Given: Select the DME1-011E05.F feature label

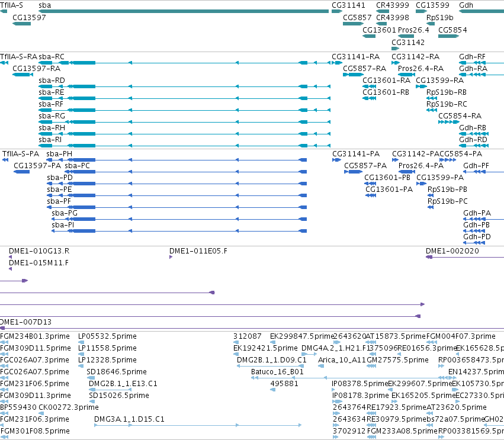Looking at the screenshot, I should [x=198, y=251].
